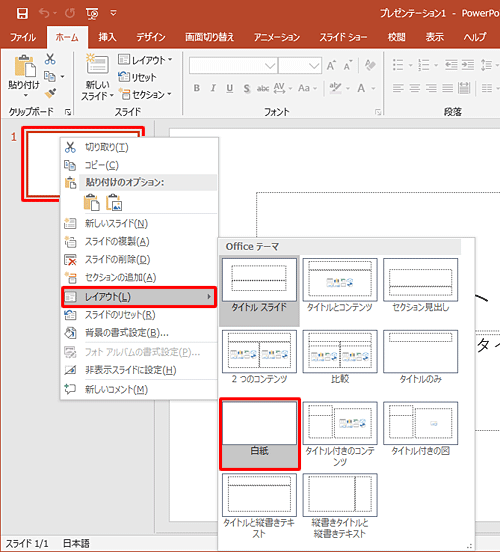
Task: Toggle Bold formatting
Action: click(x=197, y=88)
